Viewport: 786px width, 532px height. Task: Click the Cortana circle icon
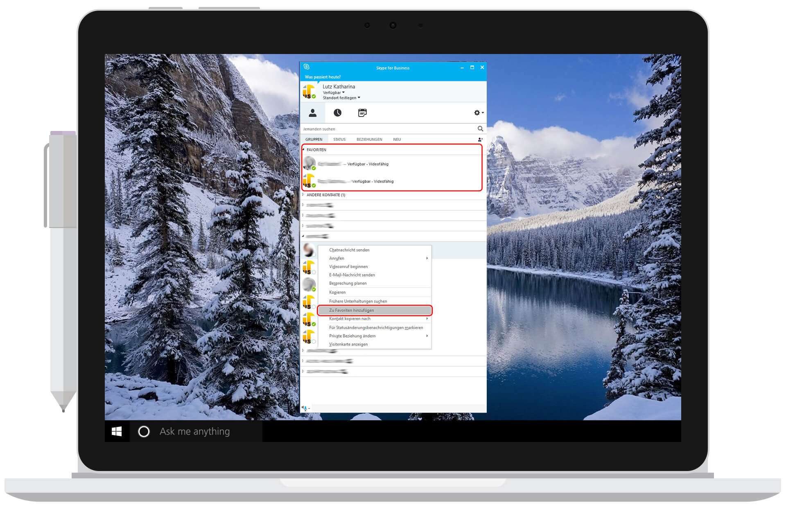[x=144, y=431]
